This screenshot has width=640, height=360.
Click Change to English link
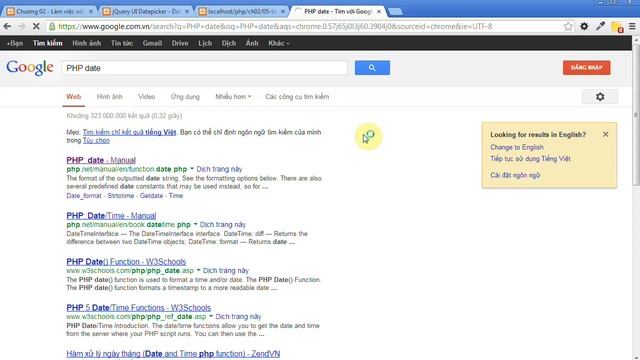517,147
